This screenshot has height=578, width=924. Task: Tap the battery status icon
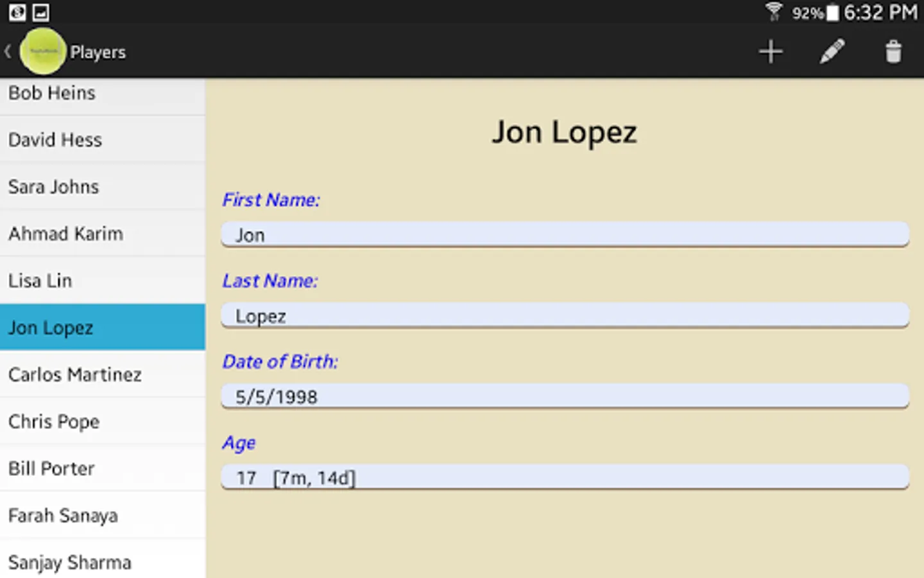click(x=832, y=12)
